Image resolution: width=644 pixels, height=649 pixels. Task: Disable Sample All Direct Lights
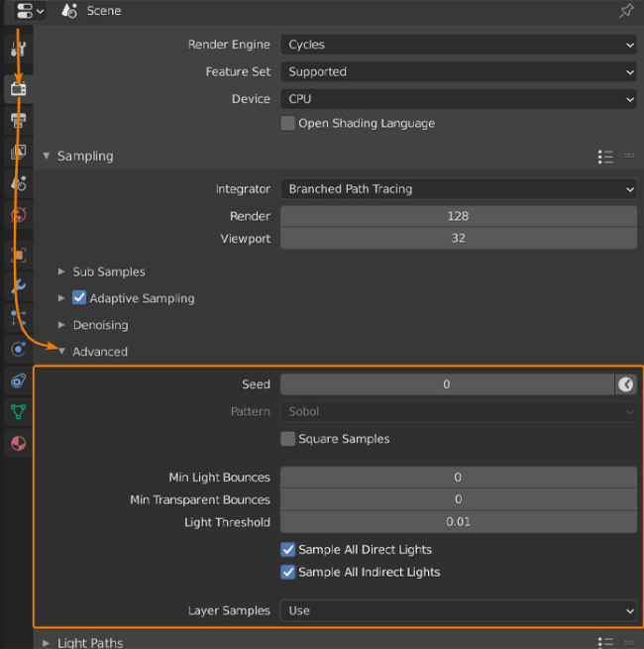288,550
